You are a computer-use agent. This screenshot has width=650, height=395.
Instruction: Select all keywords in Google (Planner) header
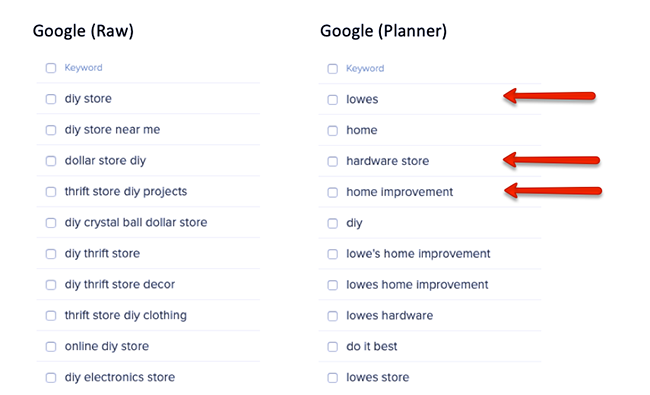(332, 69)
